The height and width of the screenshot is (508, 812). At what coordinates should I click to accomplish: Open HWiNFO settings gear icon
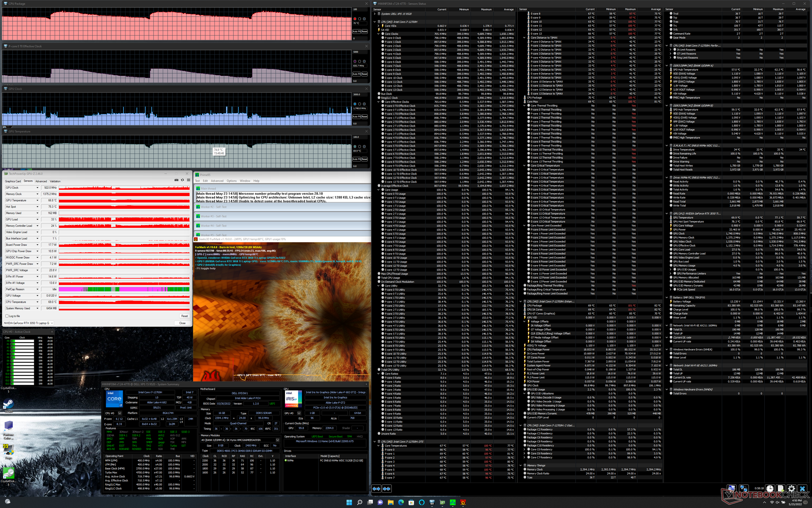pyautogui.click(x=791, y=489)
